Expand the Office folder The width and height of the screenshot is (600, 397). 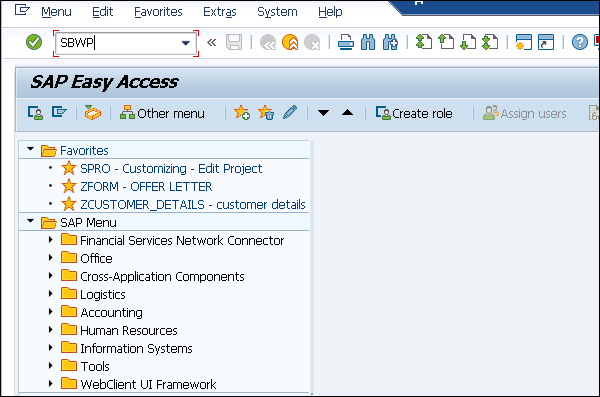click(x=51, y=258)
